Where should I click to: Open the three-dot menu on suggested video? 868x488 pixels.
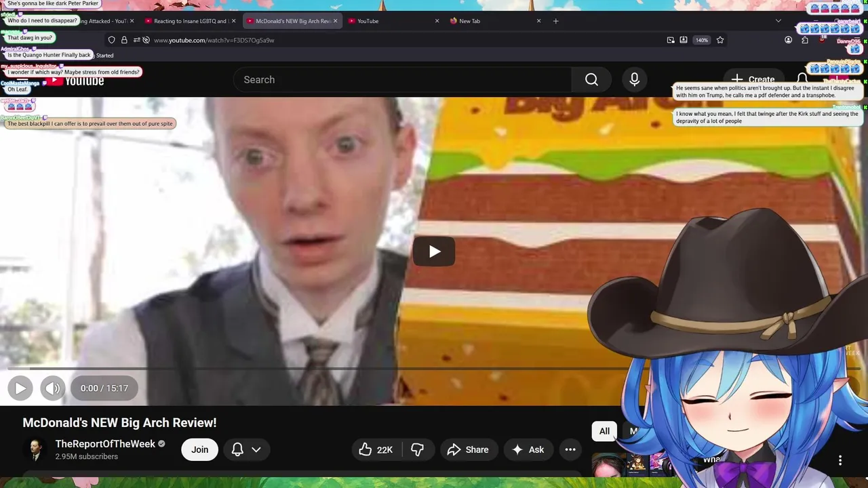[x=840, y=460]
